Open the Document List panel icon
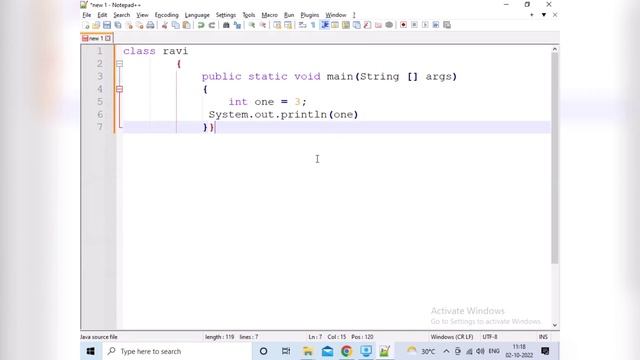The height and width of the screenshot is (360, 640). (x=356, y=25)
